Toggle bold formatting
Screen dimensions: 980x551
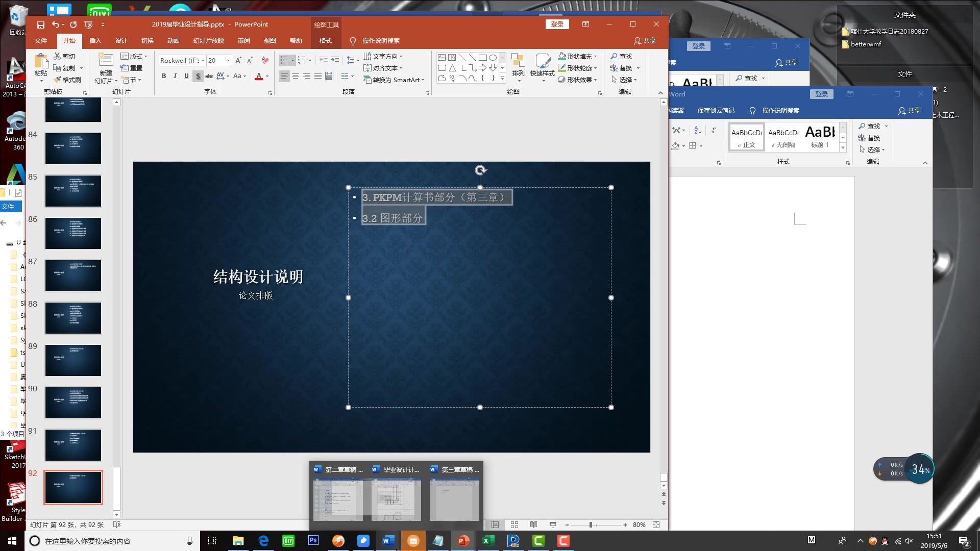(164, 76)
